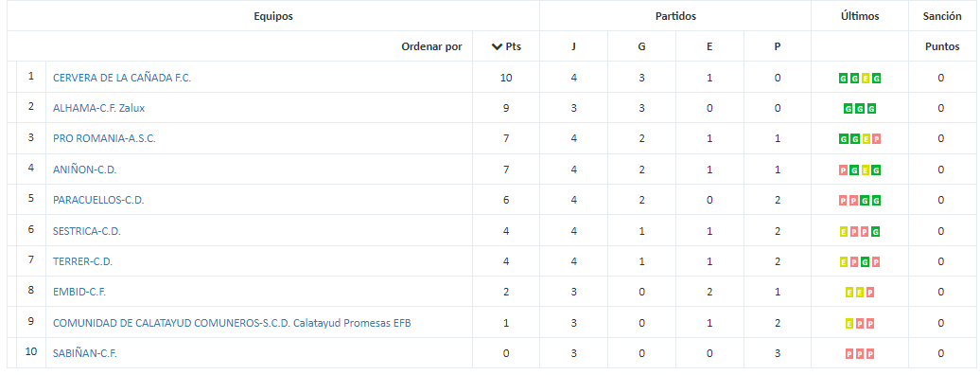980x375 pixels.
Task: Click yellow E badge in Aniñon row
Action: tap(866, 170)
